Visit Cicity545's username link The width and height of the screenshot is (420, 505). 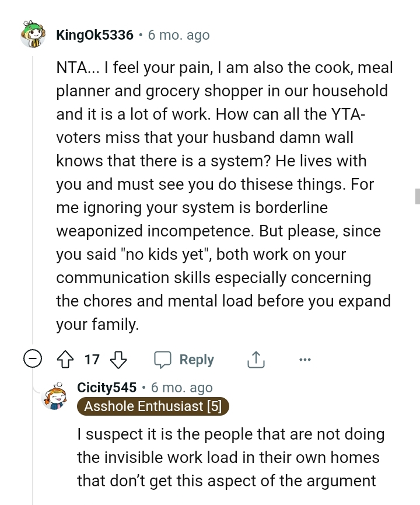coord(107,388)
